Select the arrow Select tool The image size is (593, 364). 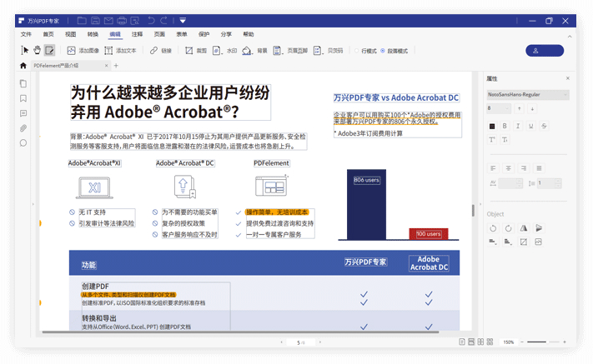[25, 50]
